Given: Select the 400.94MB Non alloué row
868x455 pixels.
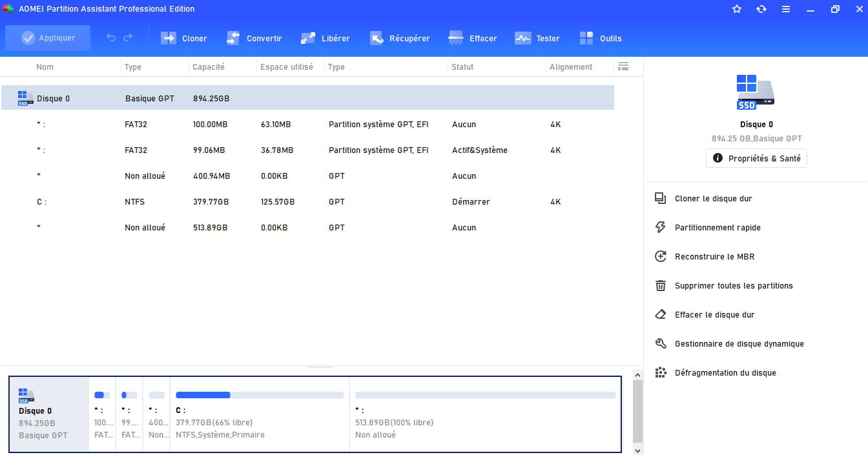Looking at the screenshot, I should tap(307, 176).
